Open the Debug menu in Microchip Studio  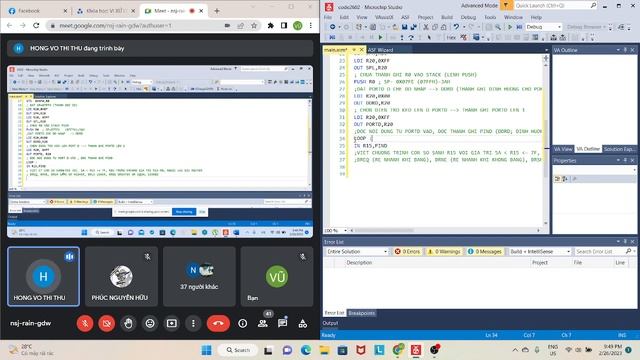468,17
